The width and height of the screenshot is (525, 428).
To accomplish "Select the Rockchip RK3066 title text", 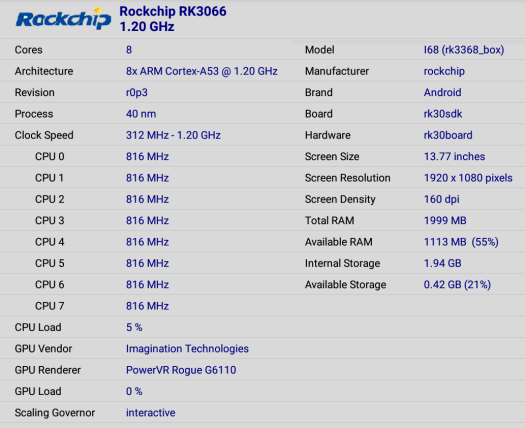I will click(x=173, y=11).
